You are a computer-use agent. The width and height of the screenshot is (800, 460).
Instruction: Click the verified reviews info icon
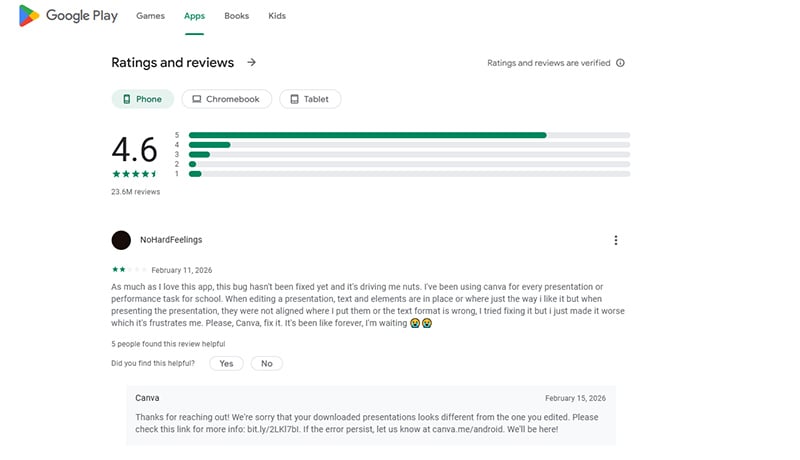[620, 63]
